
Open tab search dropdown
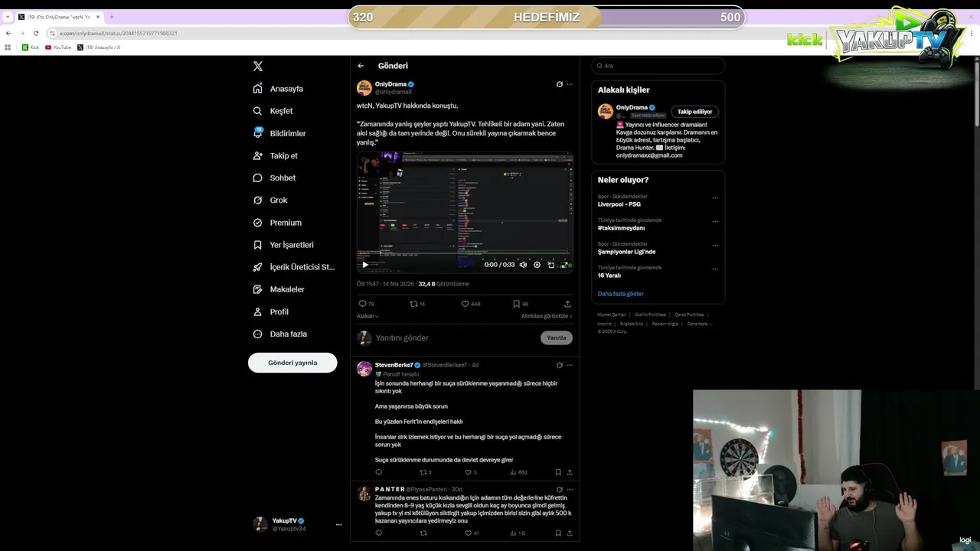pyautogui.click(x=8, y=17)
